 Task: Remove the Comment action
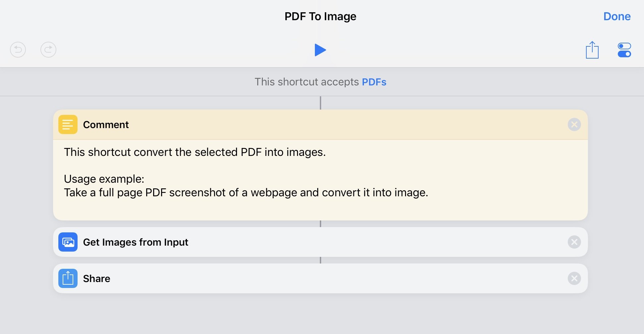574,124
